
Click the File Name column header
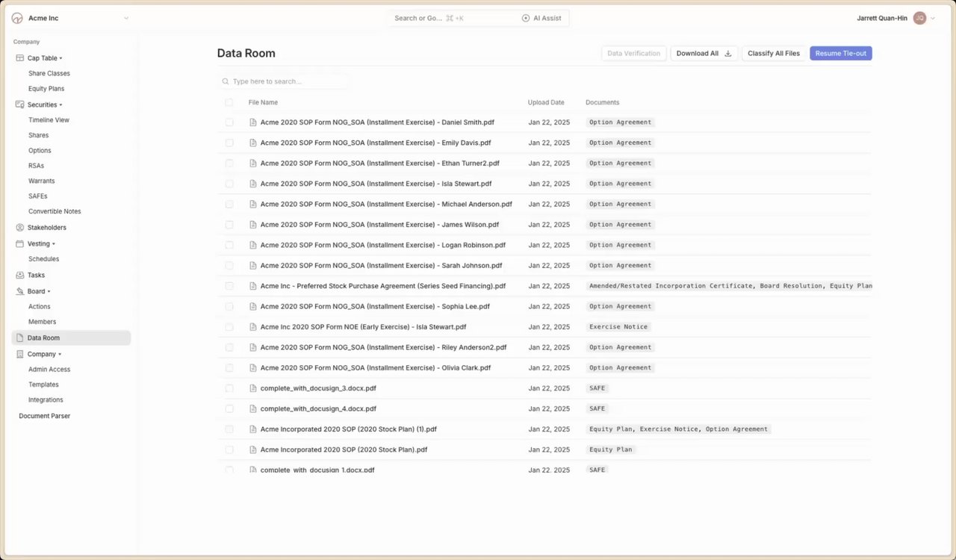point(263,102)
